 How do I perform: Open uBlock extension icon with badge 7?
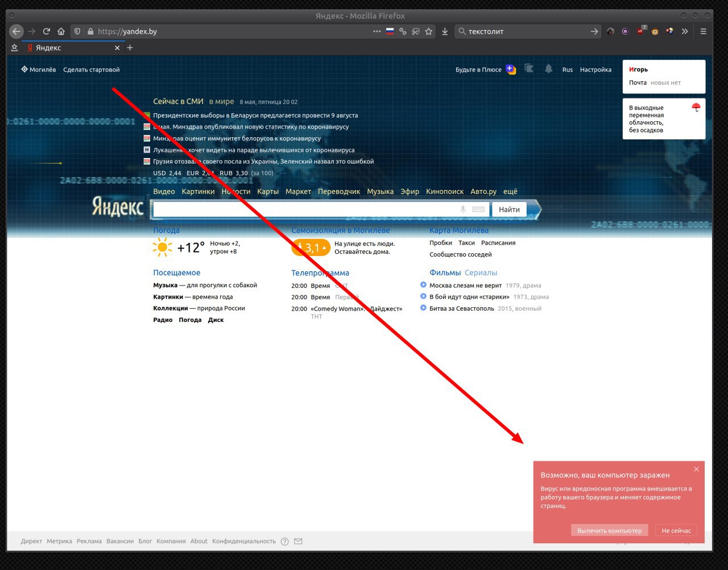(640, 31)
